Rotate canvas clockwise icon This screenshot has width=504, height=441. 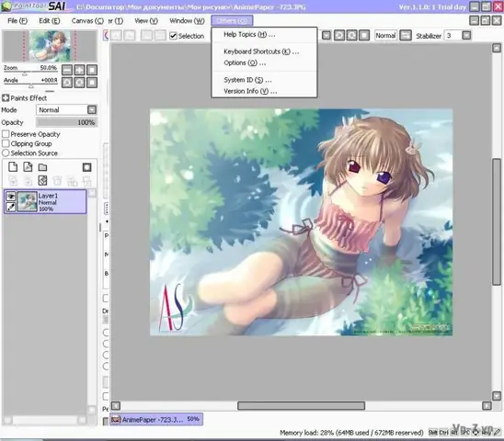79,83
